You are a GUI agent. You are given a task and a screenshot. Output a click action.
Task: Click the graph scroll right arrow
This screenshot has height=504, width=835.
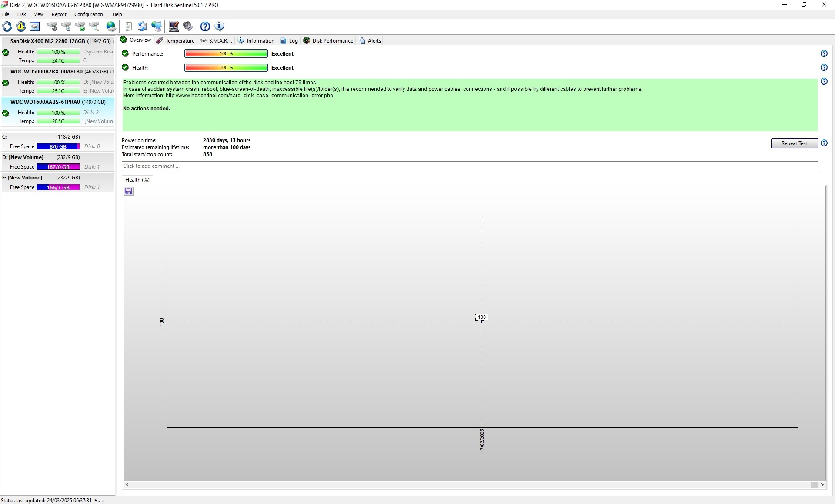[x=822, y=485]
